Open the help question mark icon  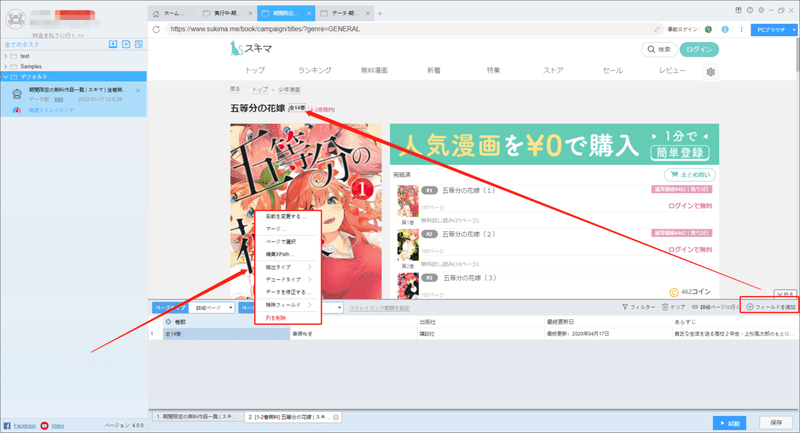[x=749, y=10]
